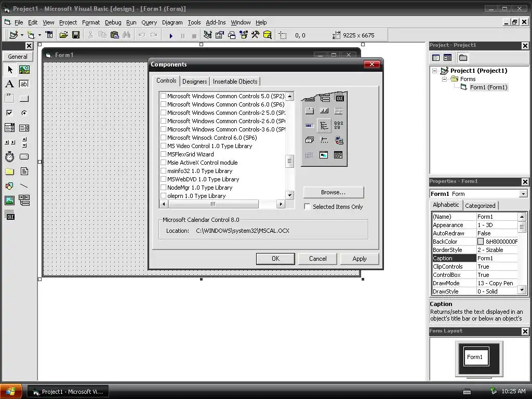Select the Shape tool in toolbox
This screenshot has width=532, height=399.
10,186
